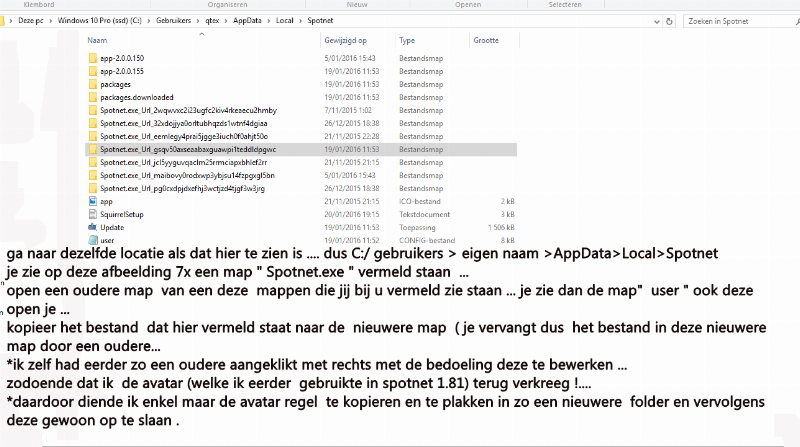
Task: Expand the chevron after Windows 10 Pro breadcrumb
Action: tap(149, 21)
